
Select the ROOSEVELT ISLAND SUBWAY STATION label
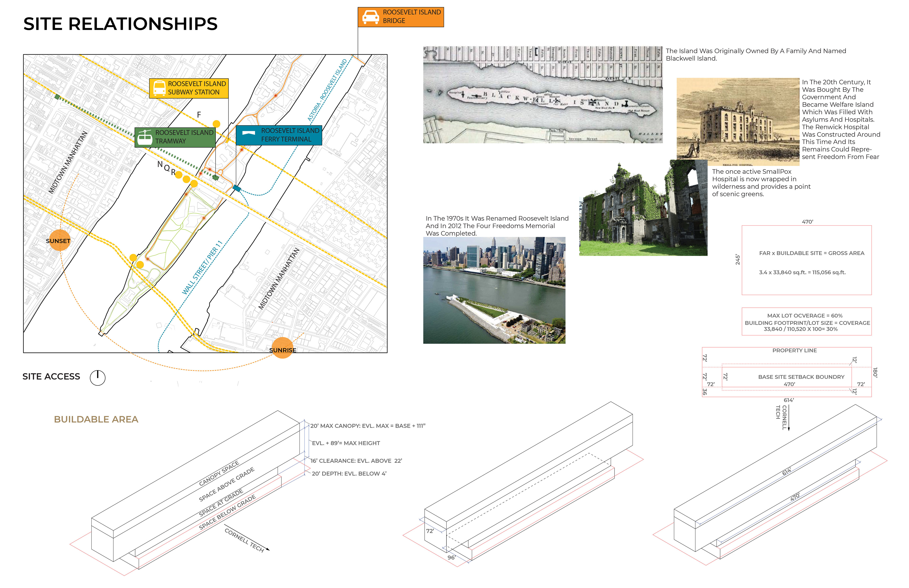[189, 88]
